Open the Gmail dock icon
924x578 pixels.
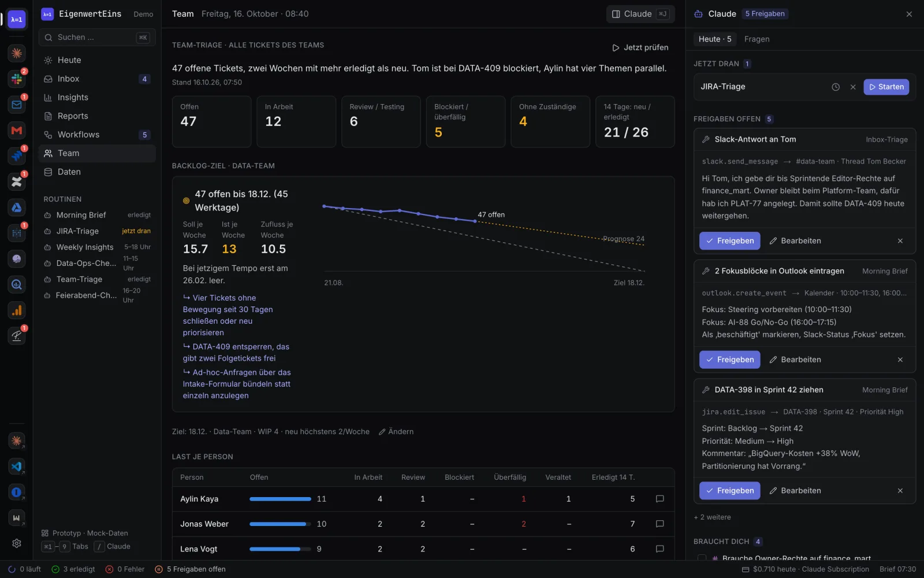click(17, 130)
